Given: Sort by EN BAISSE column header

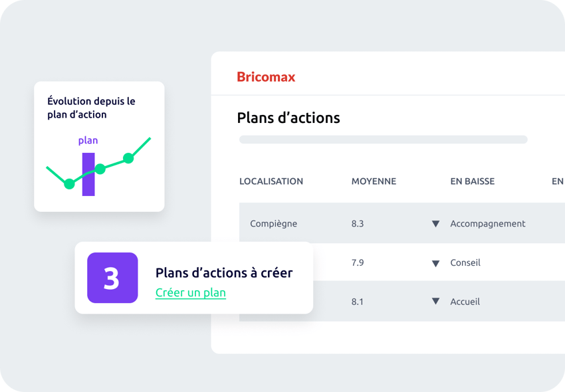Looking at the screenshot, I should point(473,181).
